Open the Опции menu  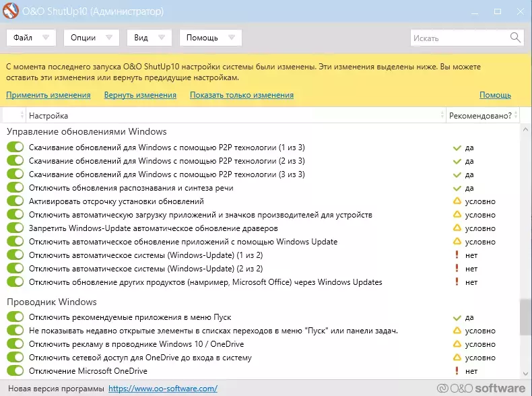pyautogui.click(x=92, y=37)
